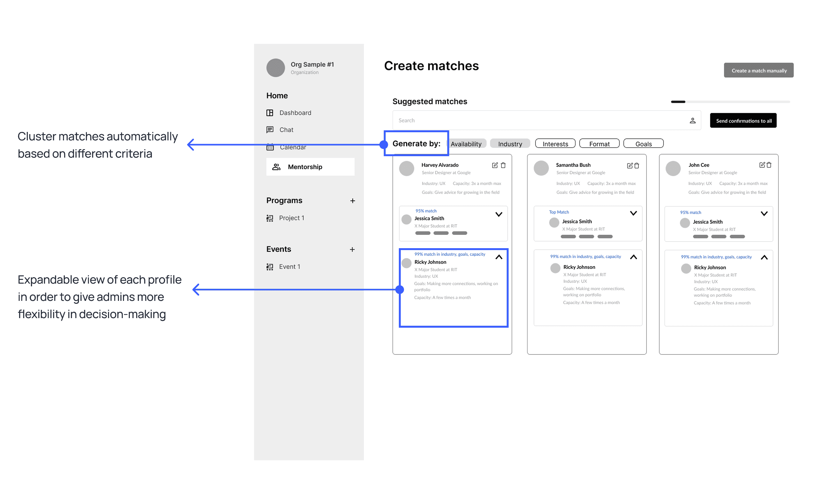Click edit icon on Harvey Alvarado card

(495, 165)
